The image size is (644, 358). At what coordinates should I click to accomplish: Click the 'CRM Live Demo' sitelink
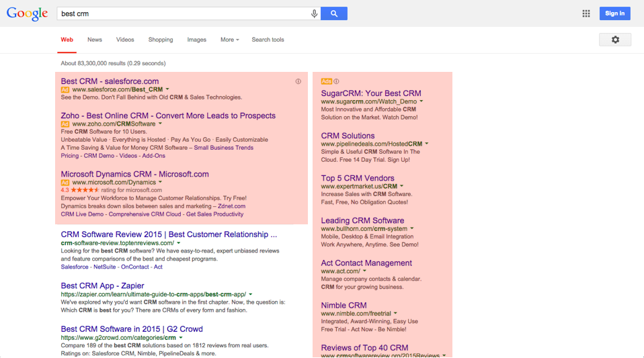point(82,214)
